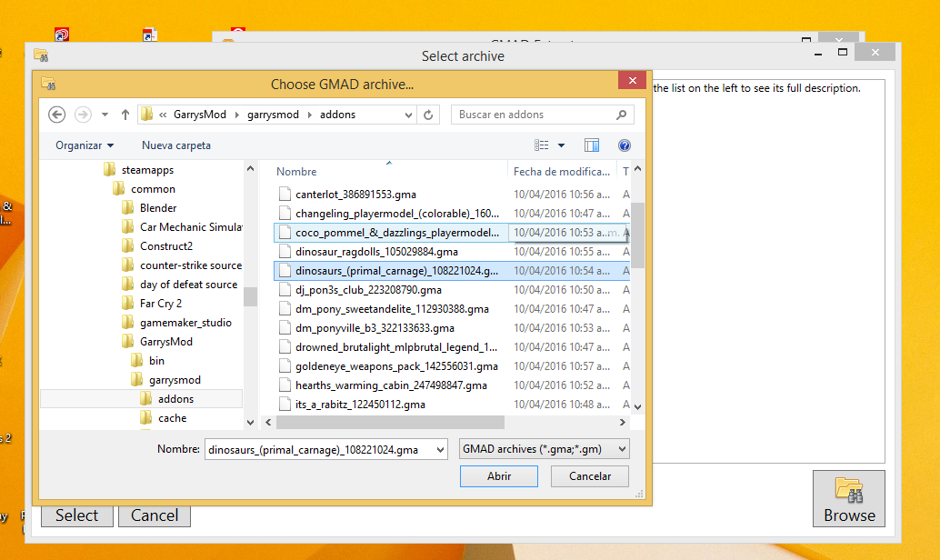Open view options dropdown arrow
This screenshot has width=940, height=560.
pyautogui.click(x=561, y=145)
